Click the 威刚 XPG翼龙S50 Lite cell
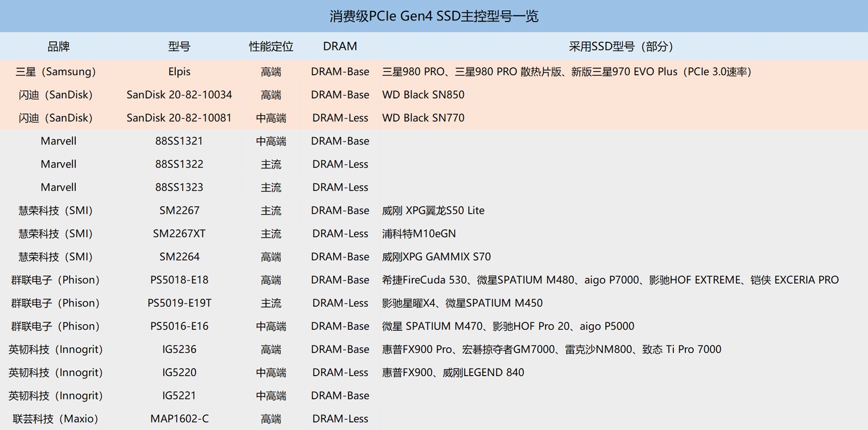868x430 pixels. coord(433,210)
